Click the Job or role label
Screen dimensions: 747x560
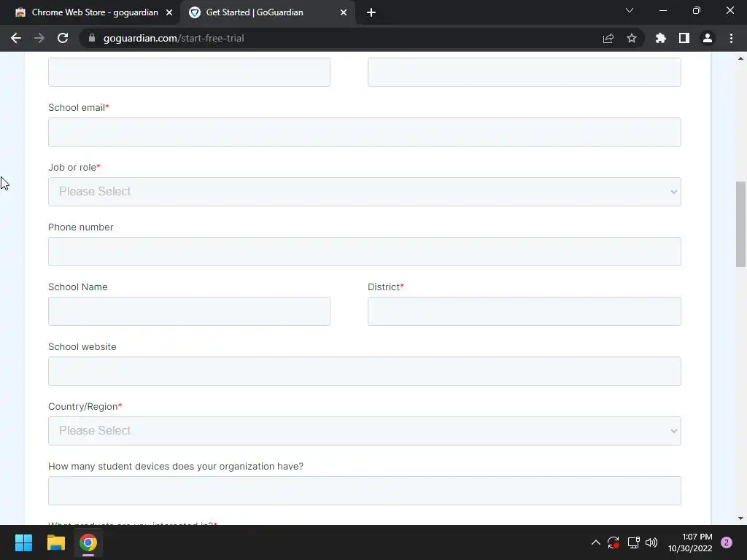click(x=74, y=168)
